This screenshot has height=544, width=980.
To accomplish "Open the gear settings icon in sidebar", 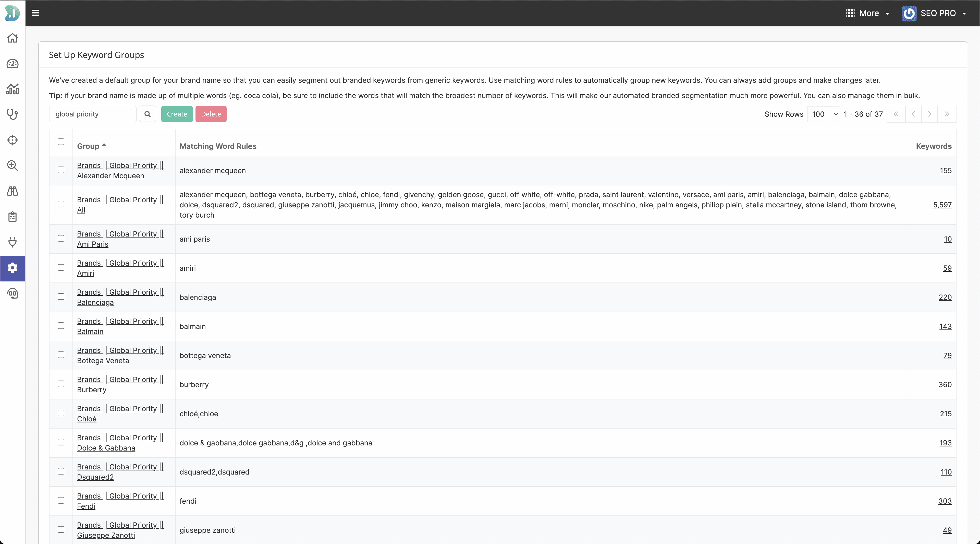I will point(13,268).
